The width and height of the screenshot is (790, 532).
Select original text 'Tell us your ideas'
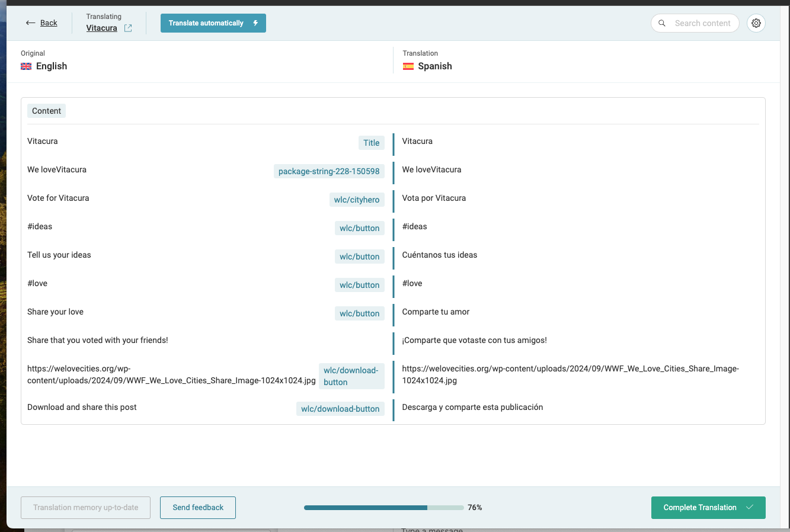59,255
